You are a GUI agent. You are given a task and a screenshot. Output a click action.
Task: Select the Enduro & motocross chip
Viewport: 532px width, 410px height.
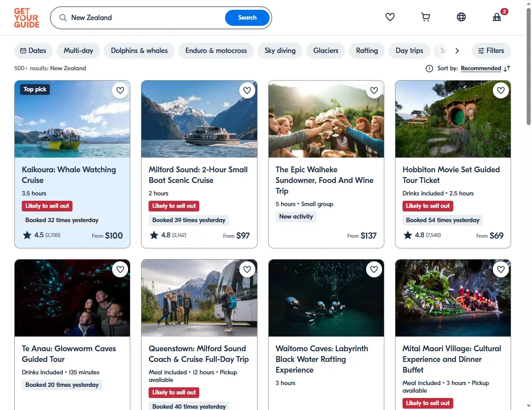(216, 51)
